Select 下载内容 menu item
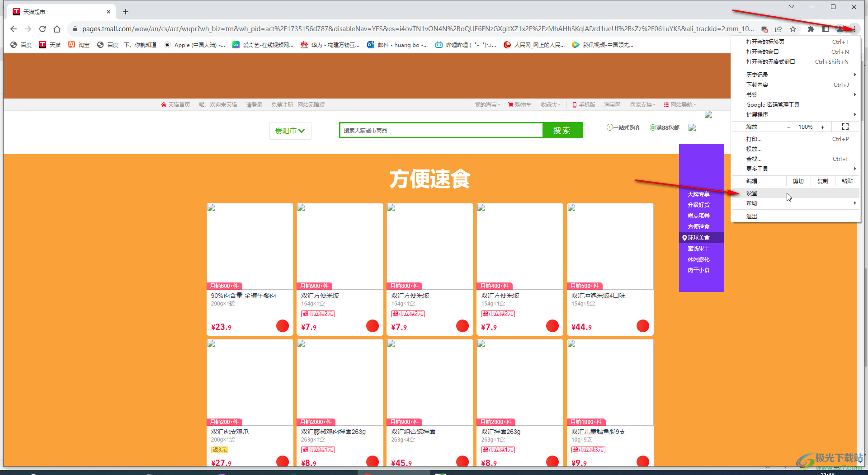868x475 pixels. pos(796,85)
